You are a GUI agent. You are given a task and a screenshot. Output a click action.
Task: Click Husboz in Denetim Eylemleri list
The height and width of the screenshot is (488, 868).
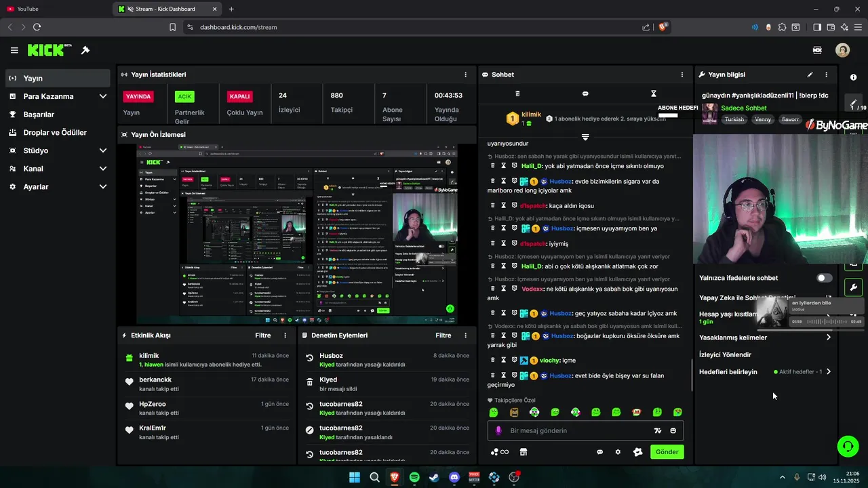point(331,355)
